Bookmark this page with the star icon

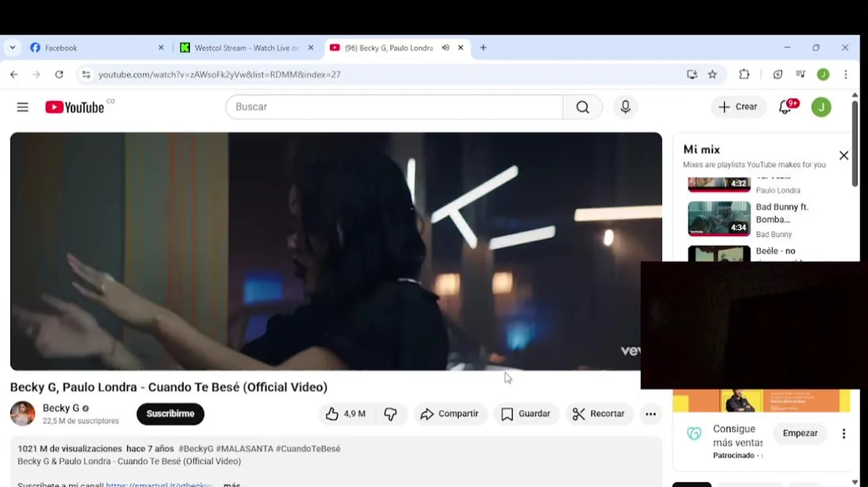click(x=713, y=74)
